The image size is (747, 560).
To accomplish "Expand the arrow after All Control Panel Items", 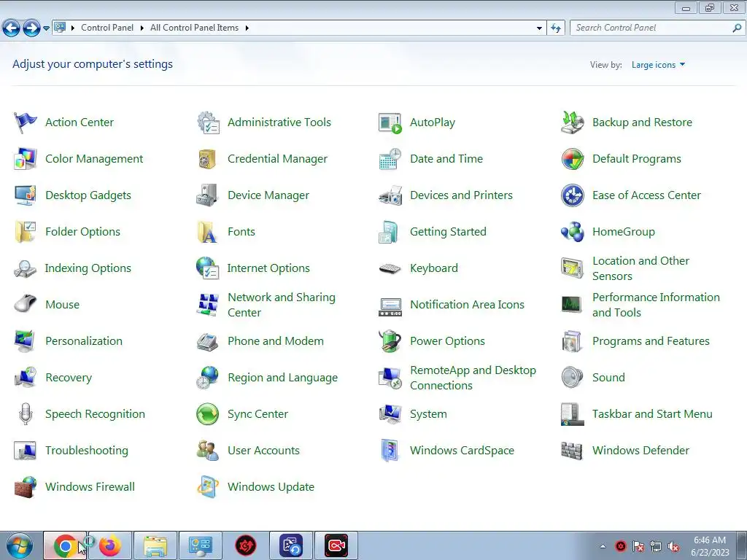I will tap(247, 28).
